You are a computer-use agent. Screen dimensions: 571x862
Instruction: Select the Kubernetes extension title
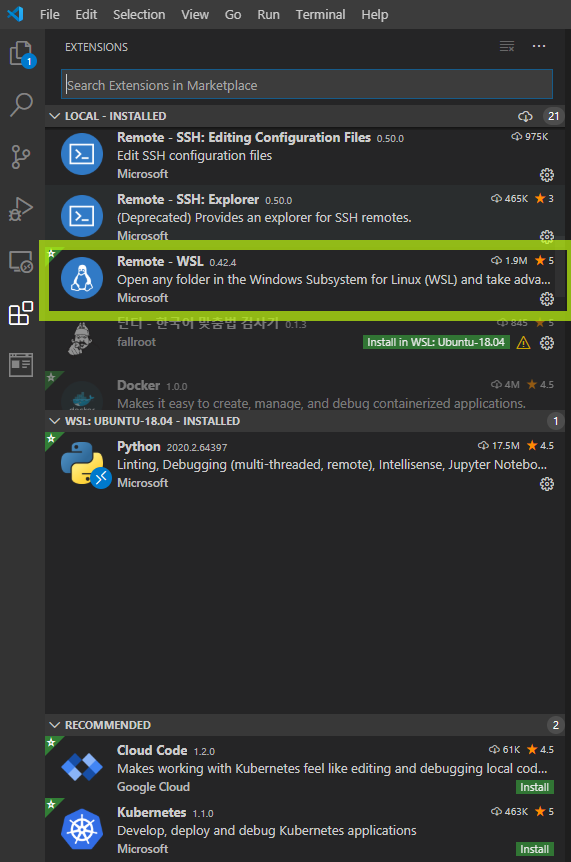152,813
